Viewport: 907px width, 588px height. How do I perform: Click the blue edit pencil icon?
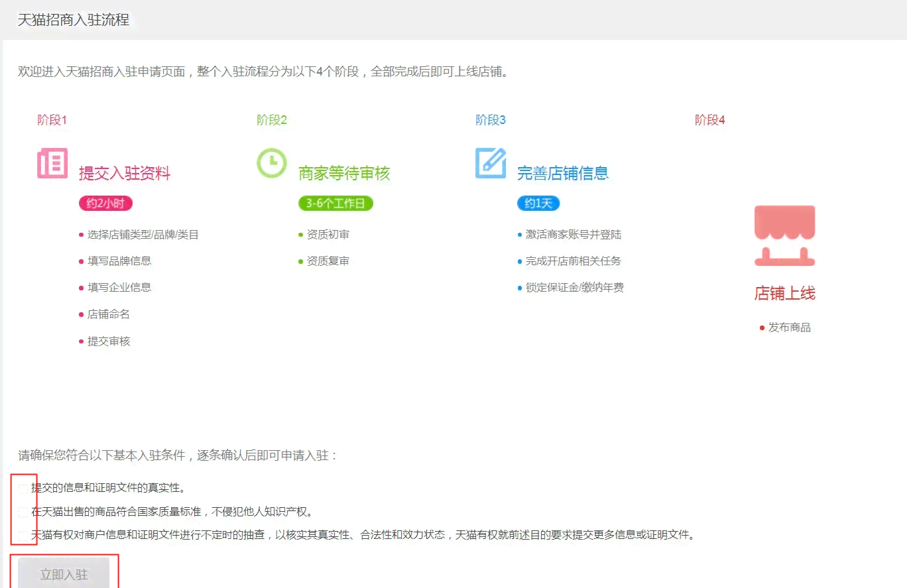pyautogui.click(x=491, y=163)
